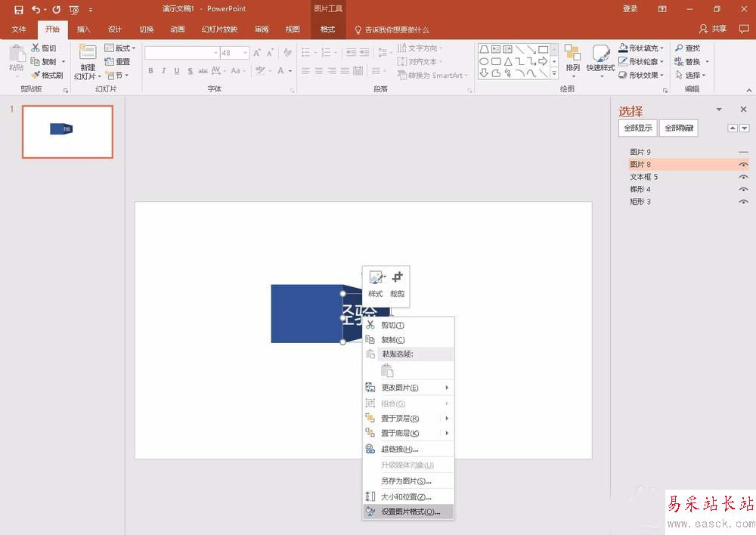Open the File (文件) tab
Image resolution: width=756 pixels, height=535 pixels.
coord(19,29)
